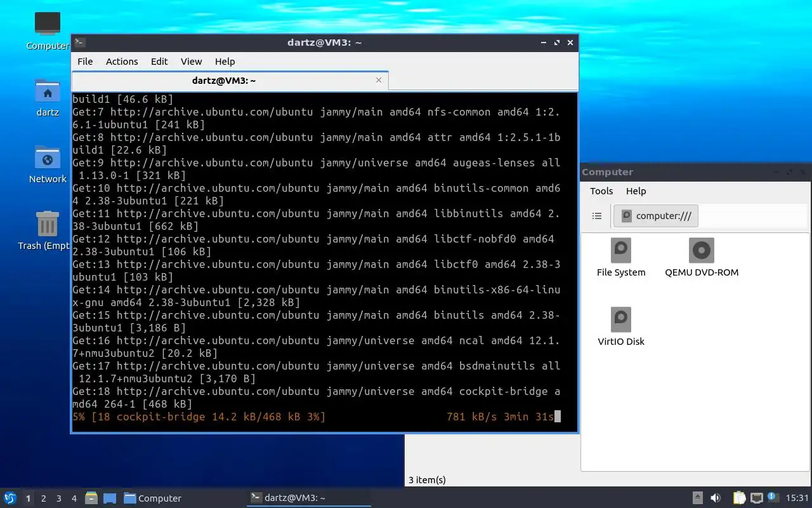Close the dartz@VM3 terminal tab
The image size is (812, 508).
pos(379,80)
